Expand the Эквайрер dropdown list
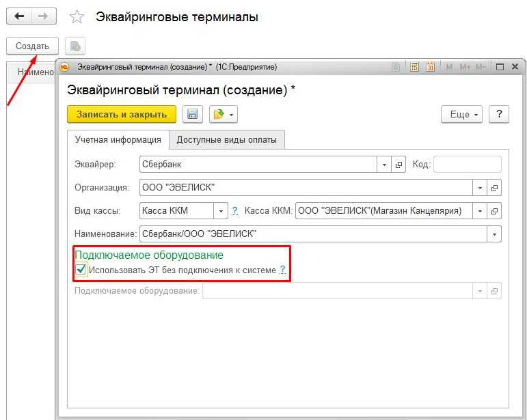The height and width of the screenshot is (420, 527). (x=384, y=165)
